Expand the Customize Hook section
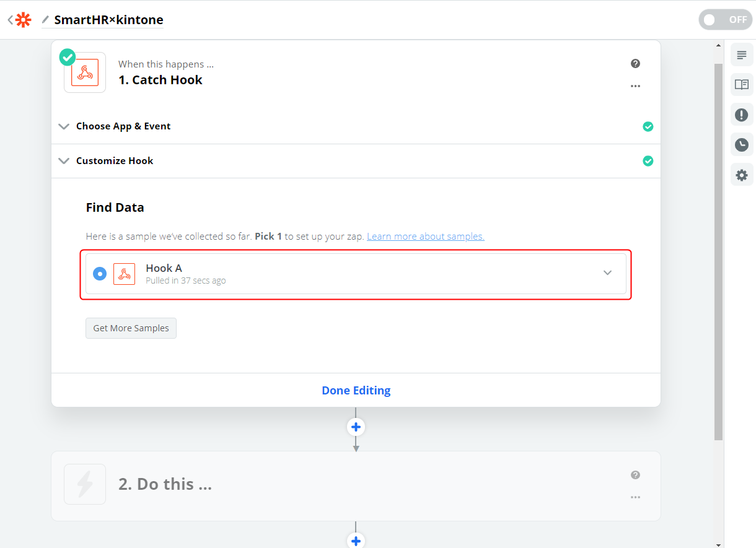This screenshot has width=756, height=548. [63, 161]
